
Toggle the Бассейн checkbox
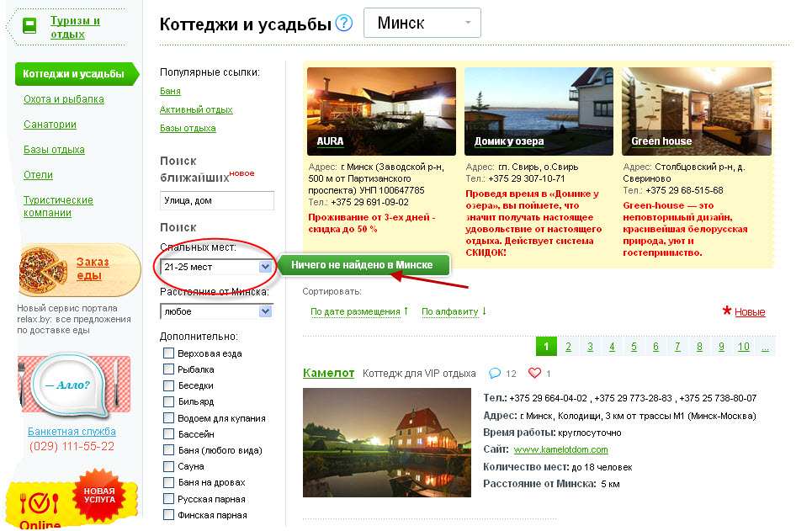coord(169,434)
